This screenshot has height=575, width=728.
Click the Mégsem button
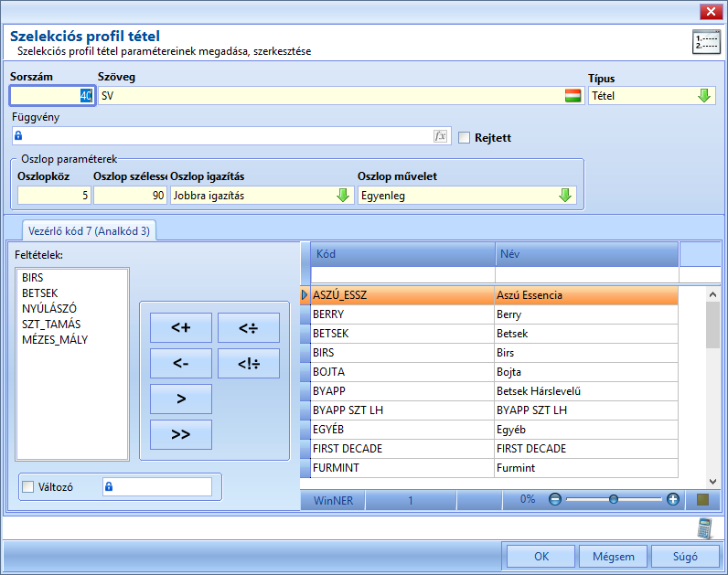click(614, 557)
